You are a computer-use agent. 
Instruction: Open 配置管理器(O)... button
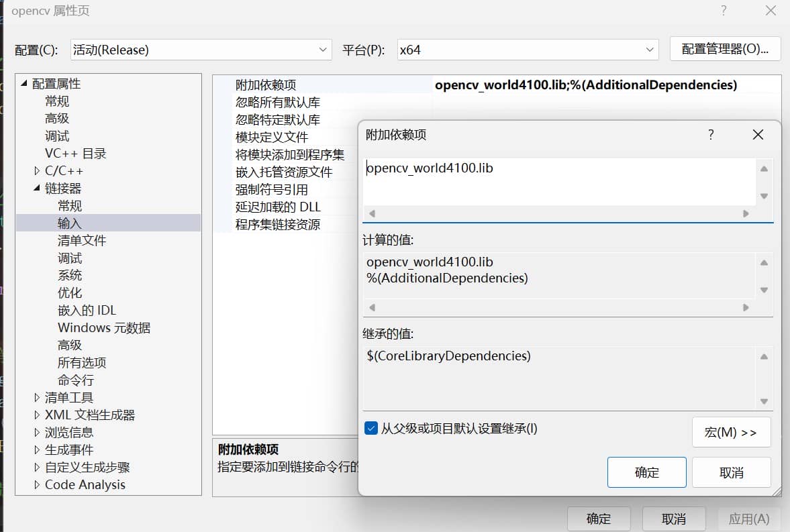tap(725, 49)
